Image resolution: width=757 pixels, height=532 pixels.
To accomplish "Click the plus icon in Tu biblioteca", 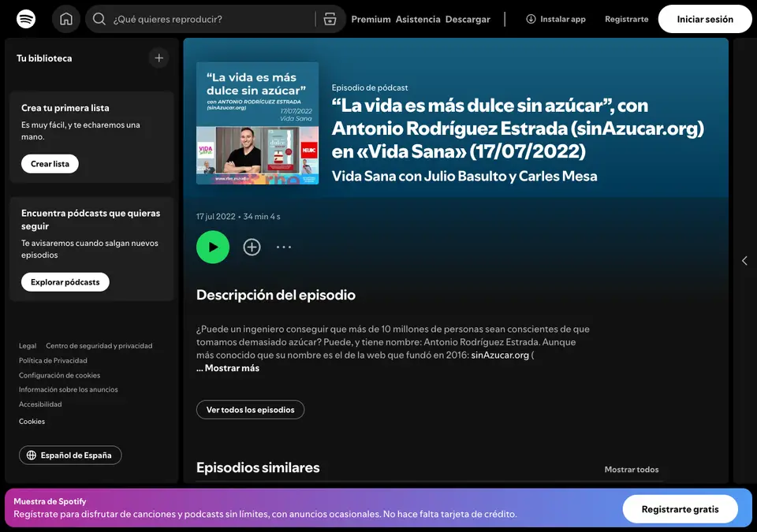I will pos(158,58).
